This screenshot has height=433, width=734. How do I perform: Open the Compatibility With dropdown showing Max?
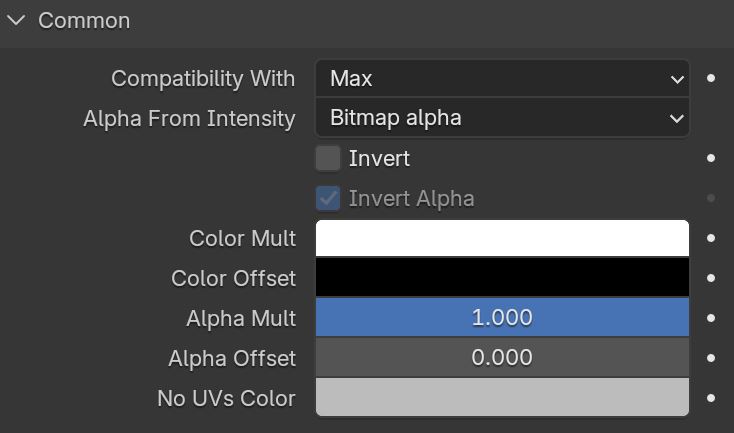point(502,78)
